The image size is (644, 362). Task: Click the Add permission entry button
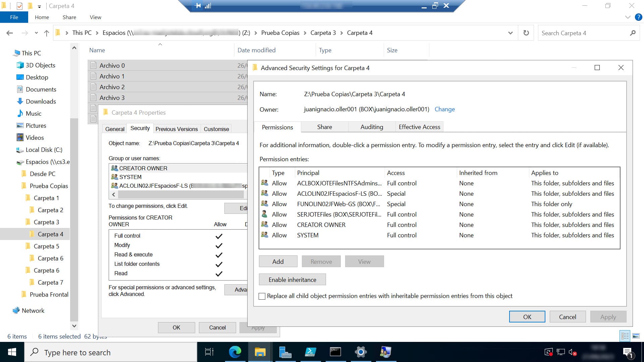278,261
